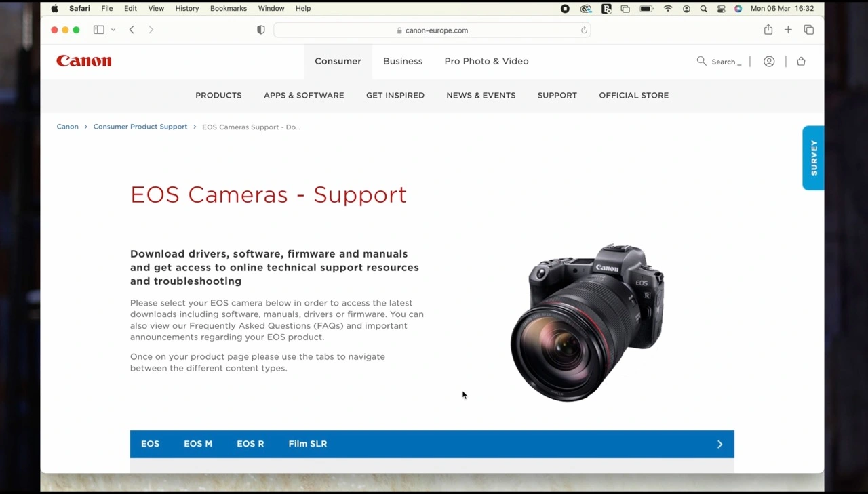Open the Help menu

point(303,9)
